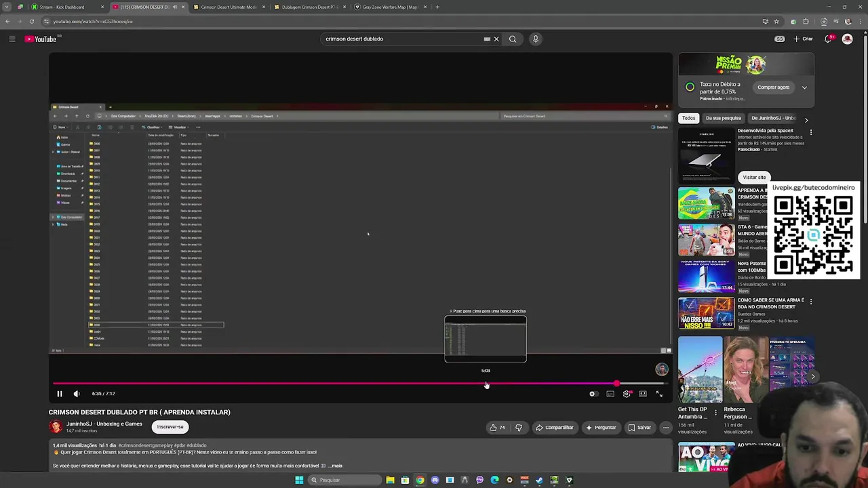The height and width of the screenshot is (488, 868).
Task: Open options for COMO SABER SE UMA ARMA video
Action: 810,302
